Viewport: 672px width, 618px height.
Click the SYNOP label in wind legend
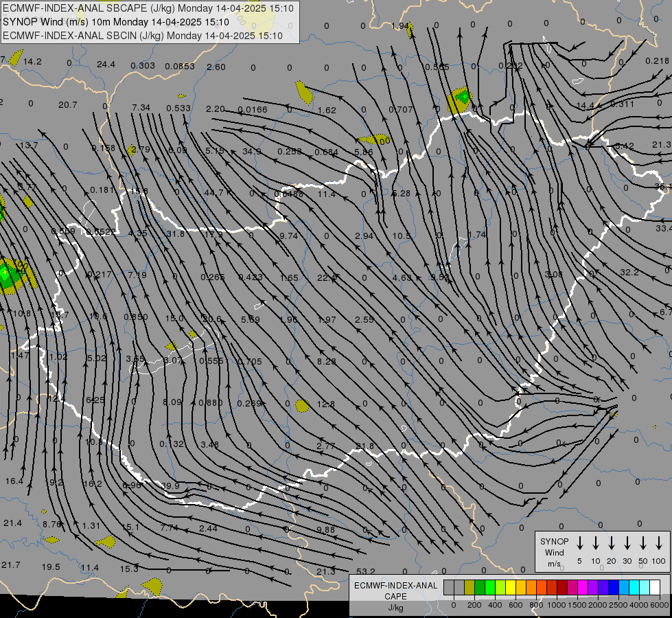pos(554,541)
